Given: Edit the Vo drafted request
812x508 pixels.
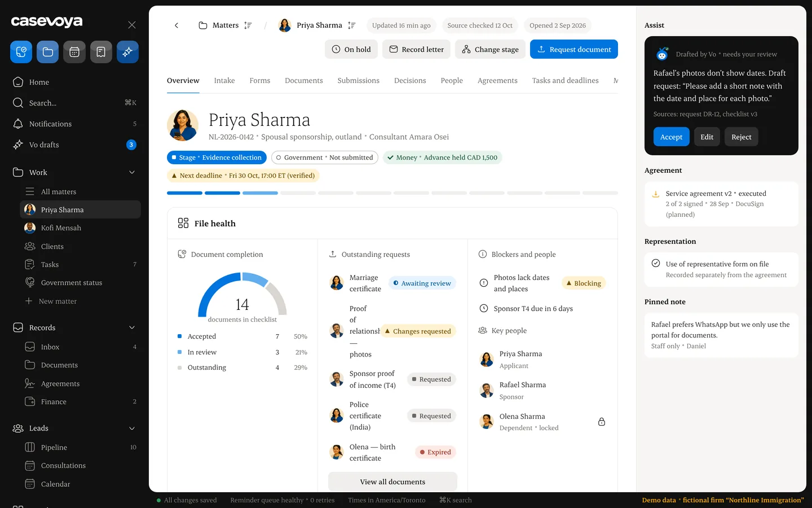Looking at the screenshot, I should pos(707,137).
